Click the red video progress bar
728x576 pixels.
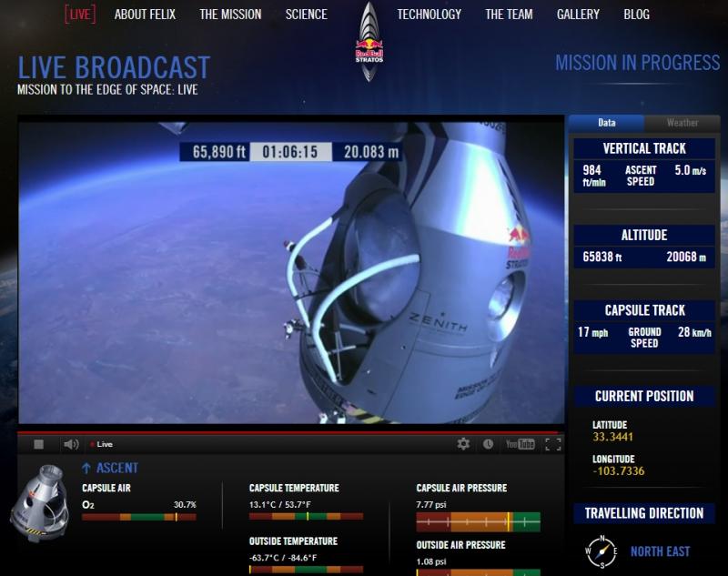pyautogui.click(x=290, y=432)
